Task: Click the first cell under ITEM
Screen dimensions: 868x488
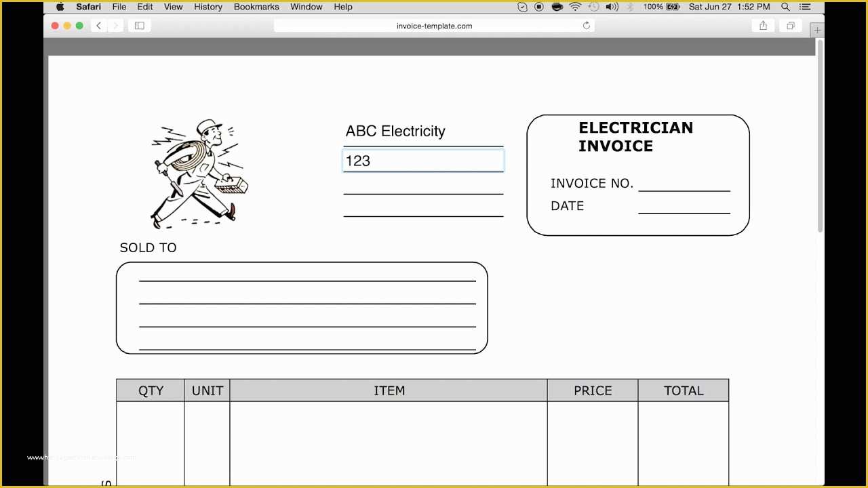Action: coord(389,443)
